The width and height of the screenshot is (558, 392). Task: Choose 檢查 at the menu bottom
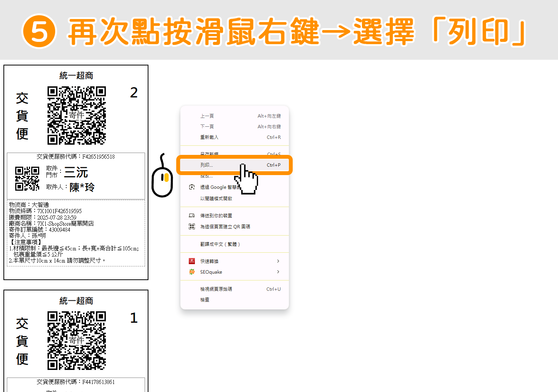click(234, 300)
